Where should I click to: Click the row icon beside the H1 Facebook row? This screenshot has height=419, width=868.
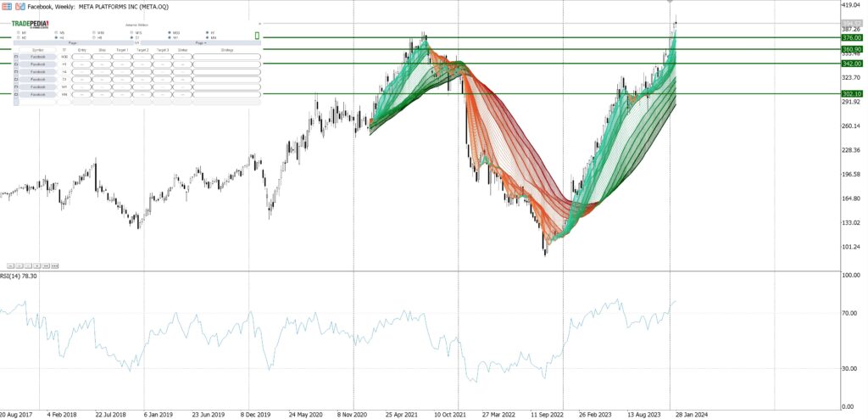pos(16,64)
